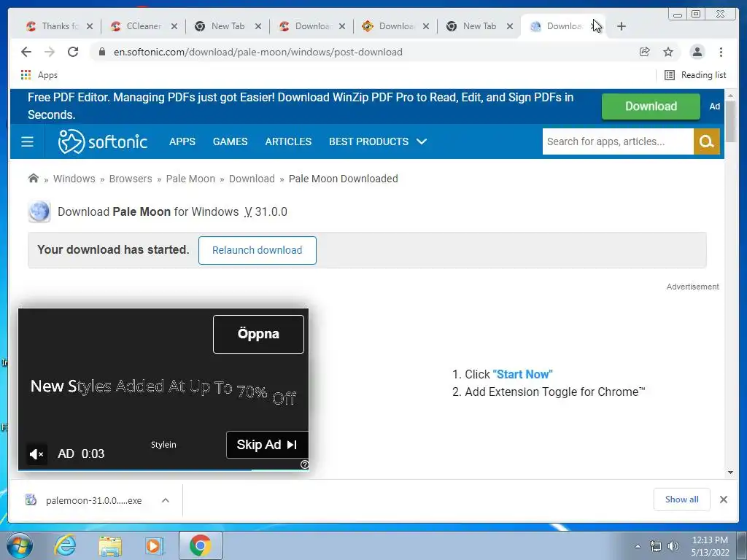Image resolution: width=747 pixels, height=560 pixels.
Task: Open a new tab with plus button
Action: (x=622, y=26)
